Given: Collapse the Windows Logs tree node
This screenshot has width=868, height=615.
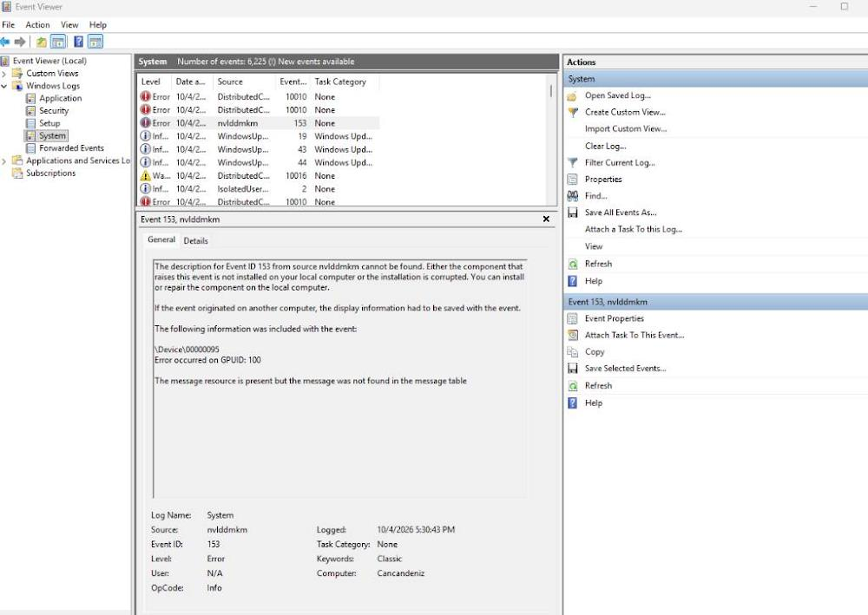Looking at the screenshot, I should coord(4,86).
